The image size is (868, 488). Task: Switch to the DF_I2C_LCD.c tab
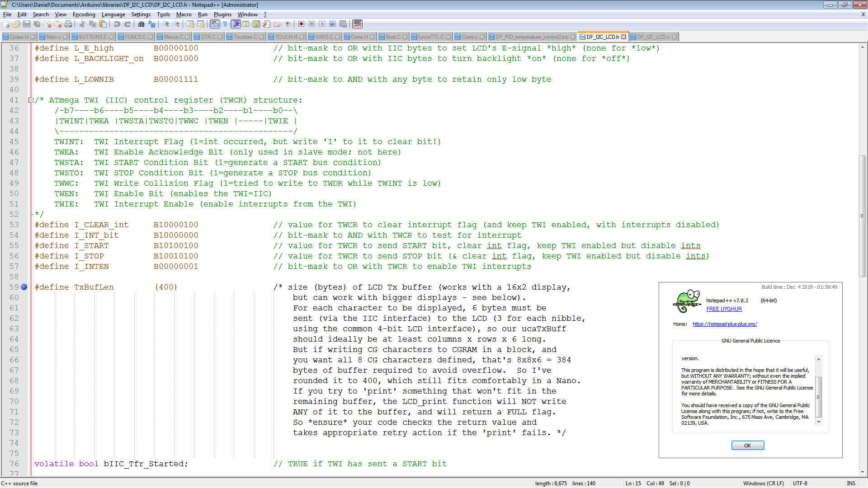[653, 37]
